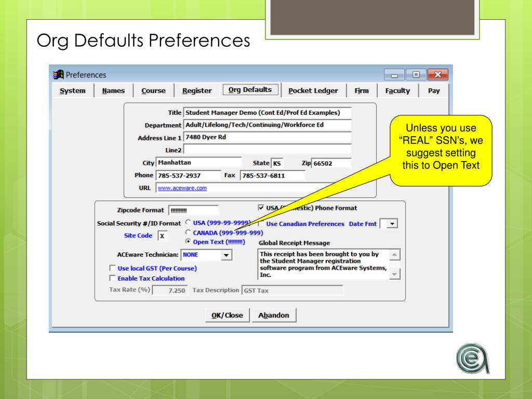532x399 pixels.
Task: Click the Address Line 1 field
Action: [x=268, y=137]
